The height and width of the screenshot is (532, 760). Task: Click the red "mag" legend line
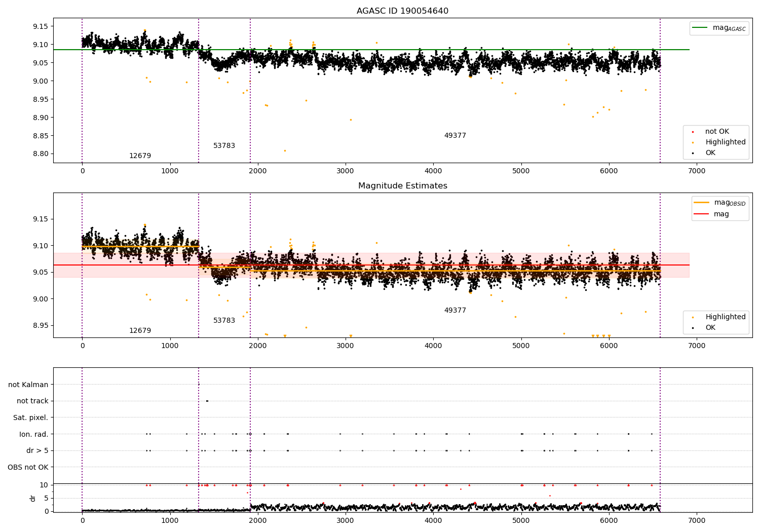tap(702, 214)
